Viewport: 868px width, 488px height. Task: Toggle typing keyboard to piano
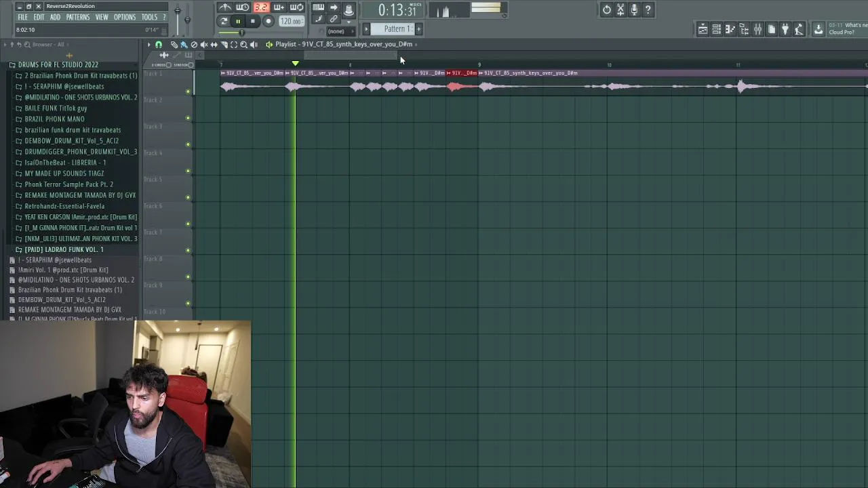pyautogui.click(x=318, y=8)
